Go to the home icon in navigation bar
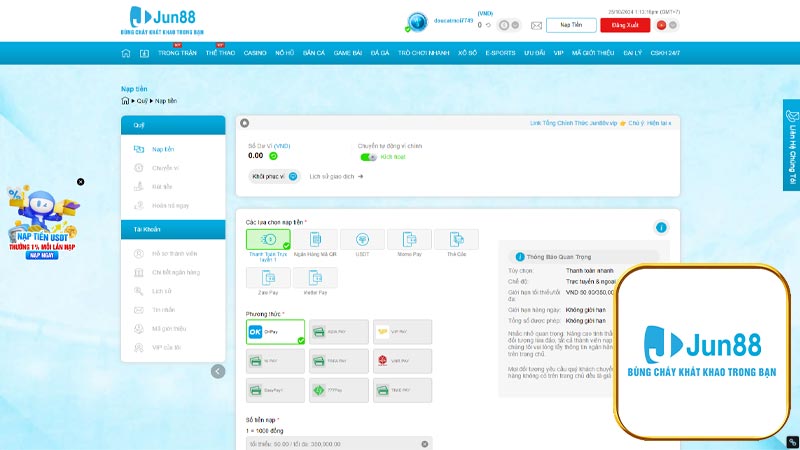This screenshot has width=800, height=450. [x=126, y=53]
